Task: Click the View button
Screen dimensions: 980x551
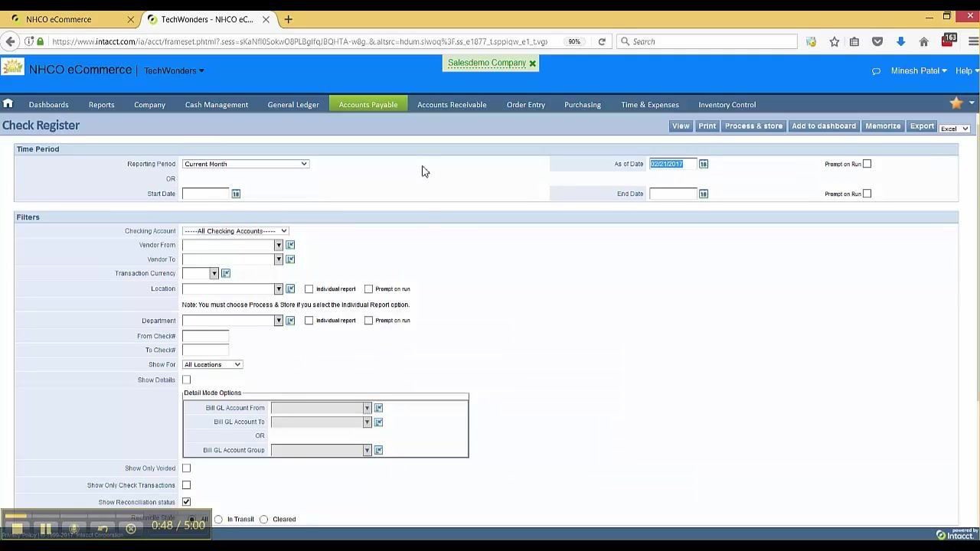Action: (681, 126)
